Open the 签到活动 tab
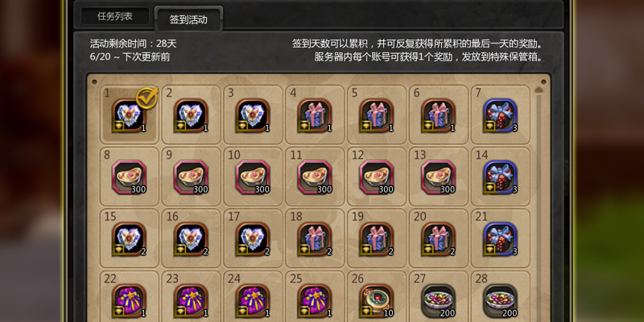The image size is (644, 322). [188, 19]
